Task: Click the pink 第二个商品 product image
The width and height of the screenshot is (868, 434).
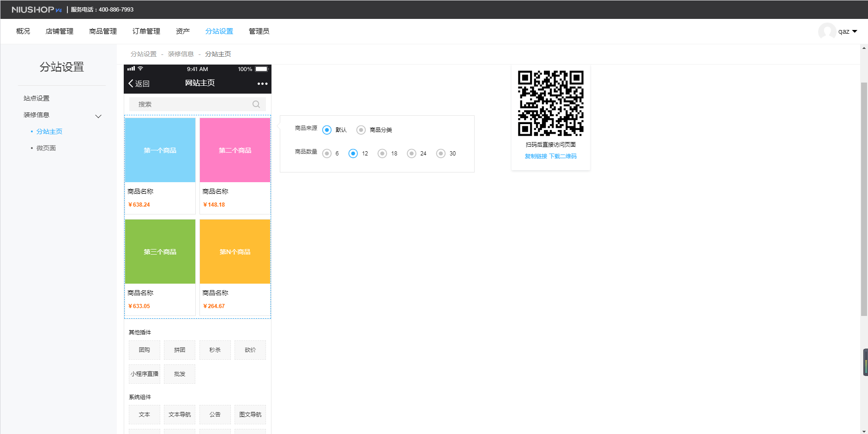Action: point(235,150)
